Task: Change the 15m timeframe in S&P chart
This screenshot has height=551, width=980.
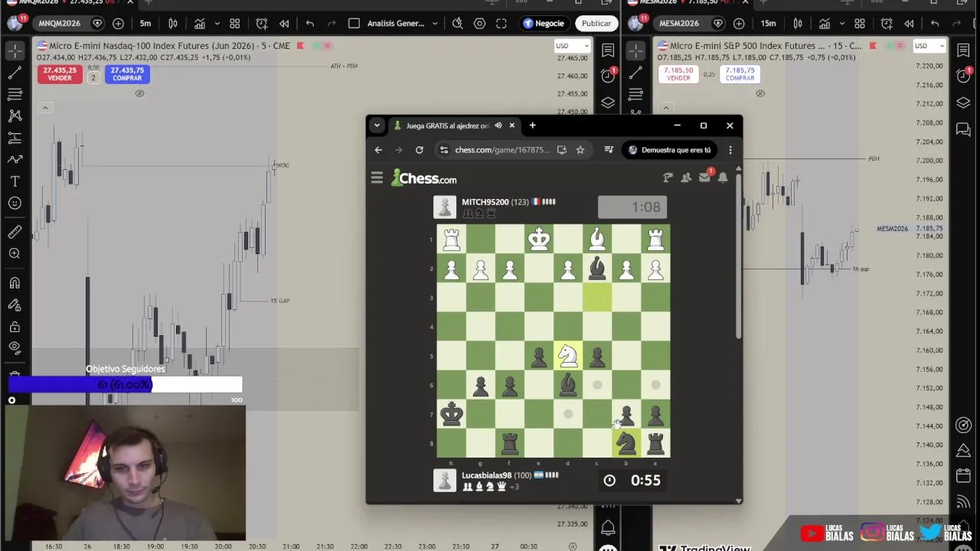Action: 768,23
